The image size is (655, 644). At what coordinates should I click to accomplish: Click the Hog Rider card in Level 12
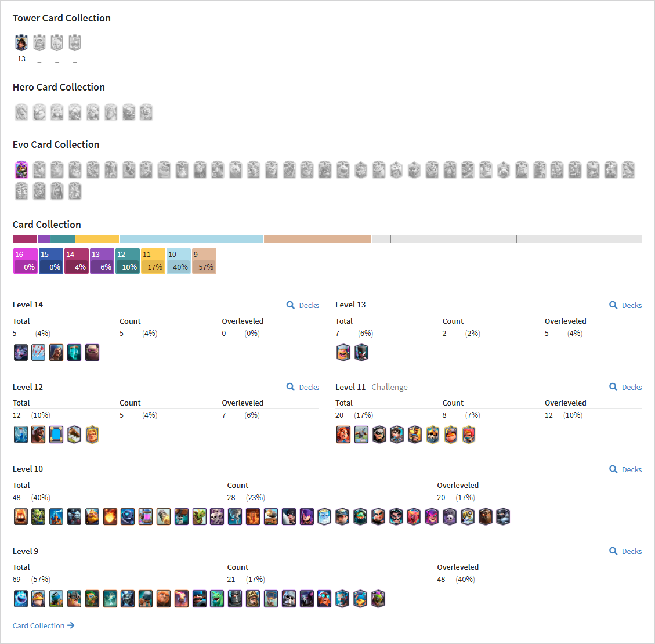tap(38, 435)
